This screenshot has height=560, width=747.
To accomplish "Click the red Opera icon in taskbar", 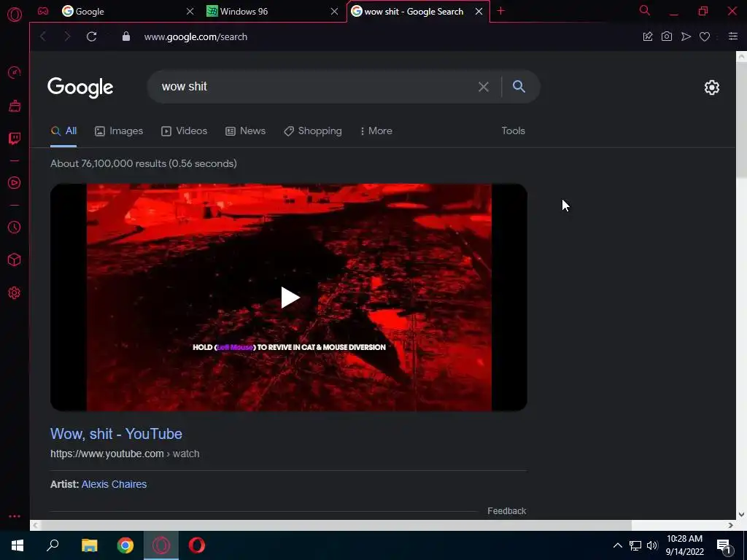I will [197, 545].
